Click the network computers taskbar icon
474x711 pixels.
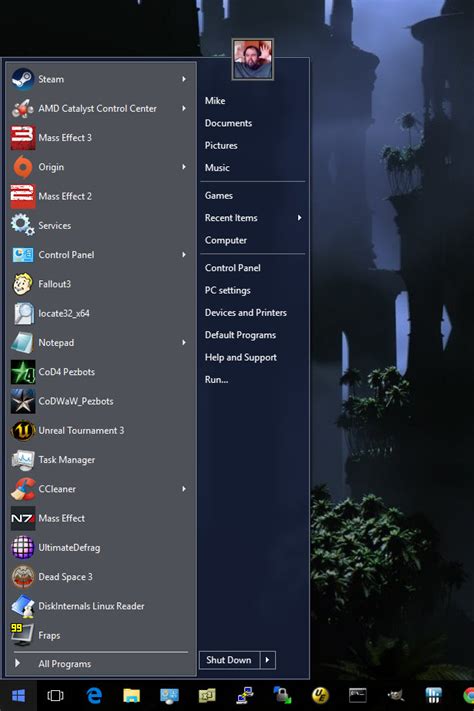245,695
